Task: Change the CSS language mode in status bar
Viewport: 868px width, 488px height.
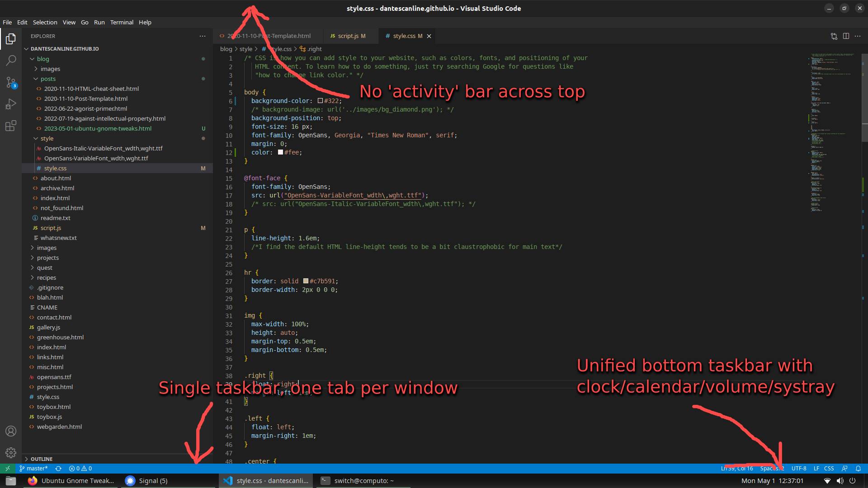Action: [829, 469]
